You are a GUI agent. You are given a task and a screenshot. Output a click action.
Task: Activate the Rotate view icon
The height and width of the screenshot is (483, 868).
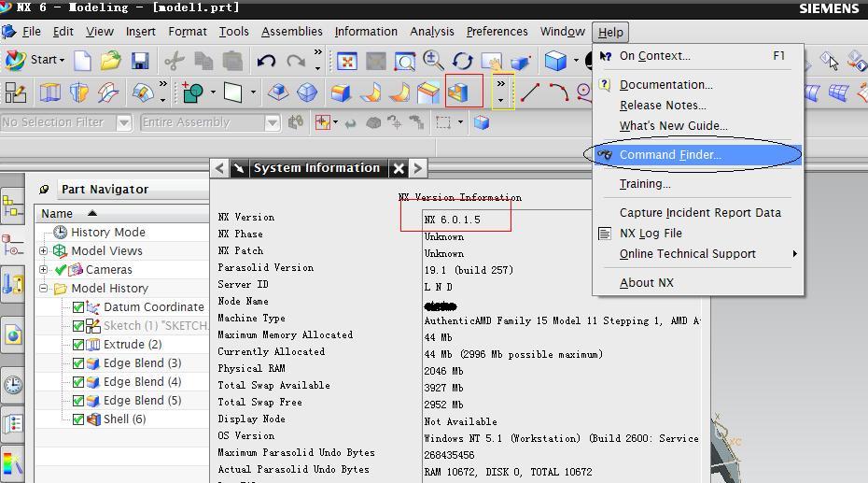coord(462,61)
